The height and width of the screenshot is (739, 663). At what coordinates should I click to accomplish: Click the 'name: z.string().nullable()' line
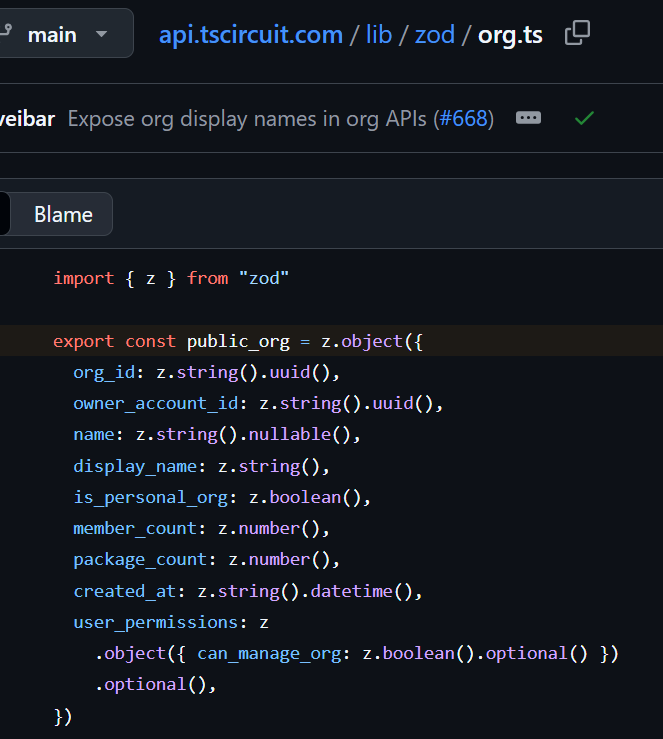click(217, 435)
